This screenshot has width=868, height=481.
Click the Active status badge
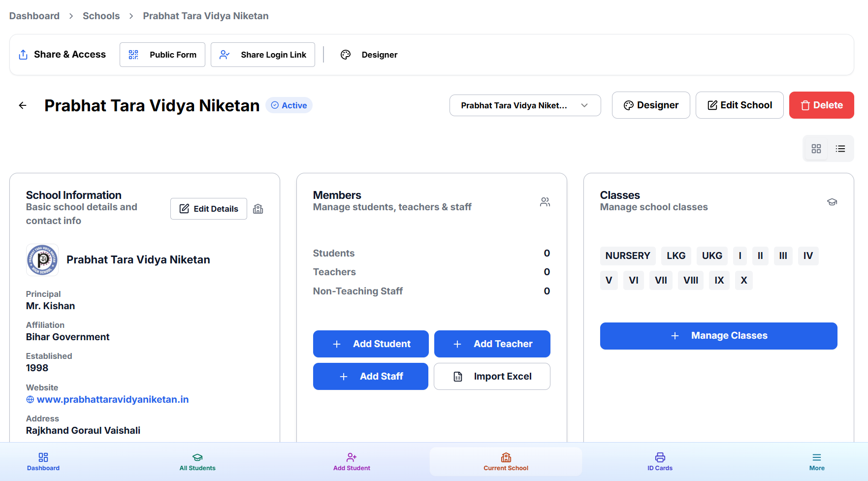coord(289,105)
